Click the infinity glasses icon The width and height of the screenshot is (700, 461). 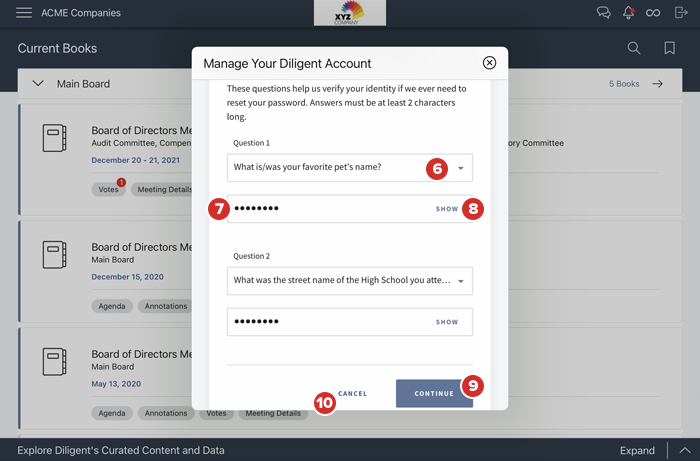(x=653, y=13)
